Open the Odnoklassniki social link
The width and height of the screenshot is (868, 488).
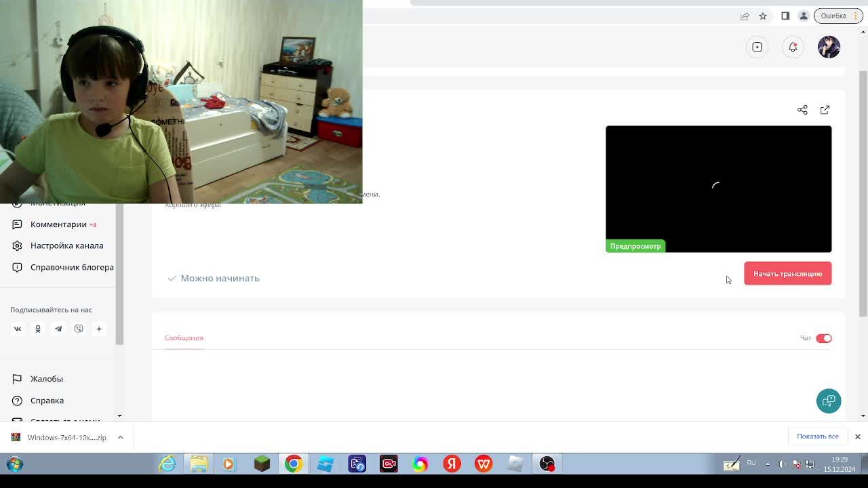[x=38, y=329]
